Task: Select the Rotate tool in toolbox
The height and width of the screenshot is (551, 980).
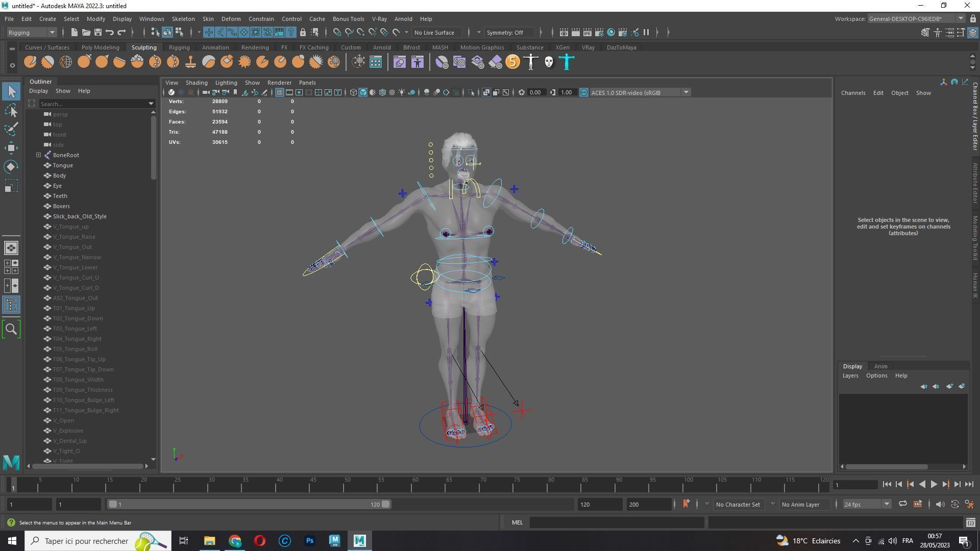Action: coord(11,167)
